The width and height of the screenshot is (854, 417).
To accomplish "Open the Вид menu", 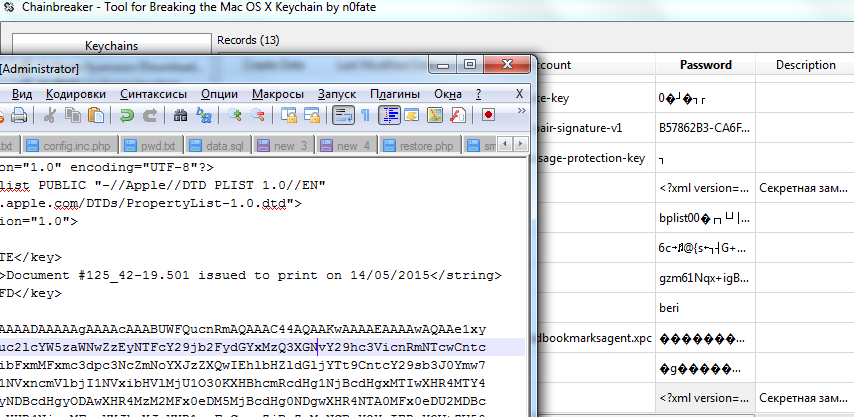I will point(22,94).
